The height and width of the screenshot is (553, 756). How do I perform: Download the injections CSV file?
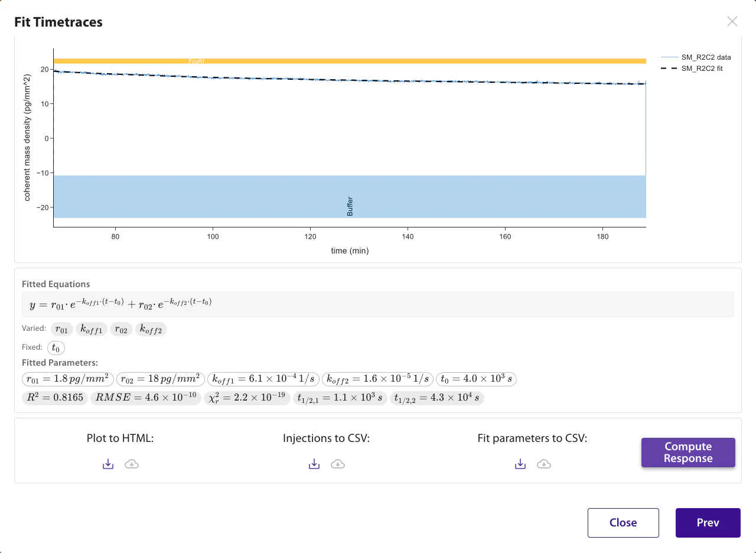point(314,464)
